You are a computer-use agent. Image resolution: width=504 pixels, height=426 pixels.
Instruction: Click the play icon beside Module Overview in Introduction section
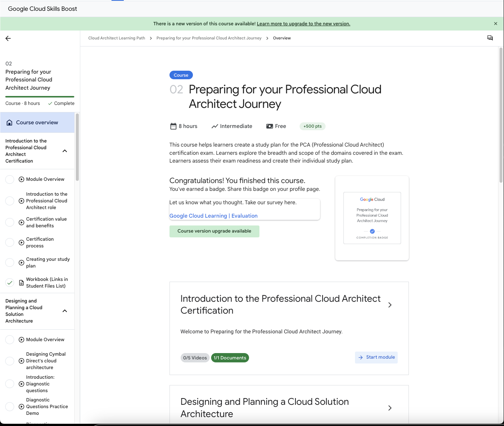coord(22,179)
